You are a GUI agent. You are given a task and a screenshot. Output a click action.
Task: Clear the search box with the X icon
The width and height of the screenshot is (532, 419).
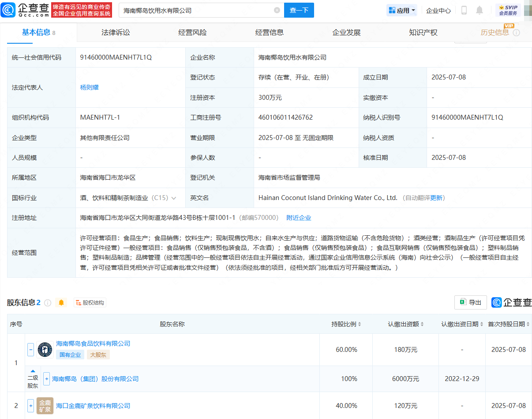[277, 10]
